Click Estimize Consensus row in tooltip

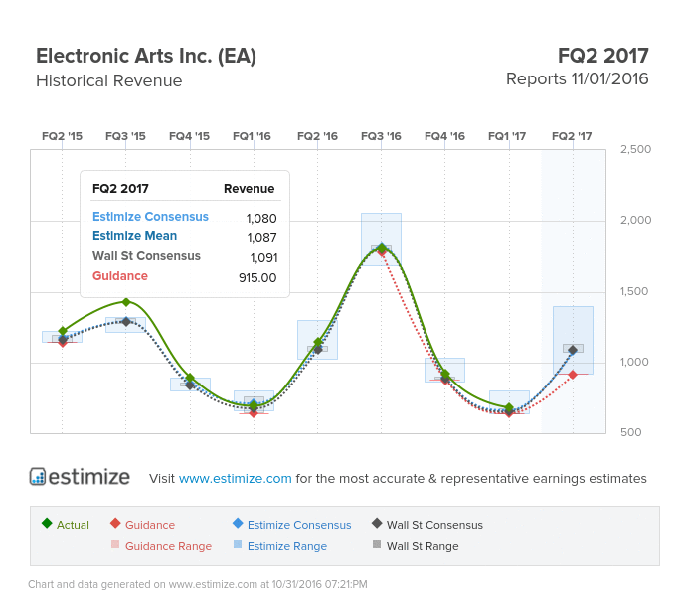click(185, 217)
